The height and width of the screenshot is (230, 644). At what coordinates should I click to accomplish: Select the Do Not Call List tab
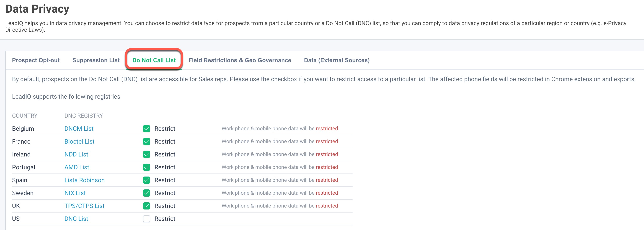(x=154, y=60)
